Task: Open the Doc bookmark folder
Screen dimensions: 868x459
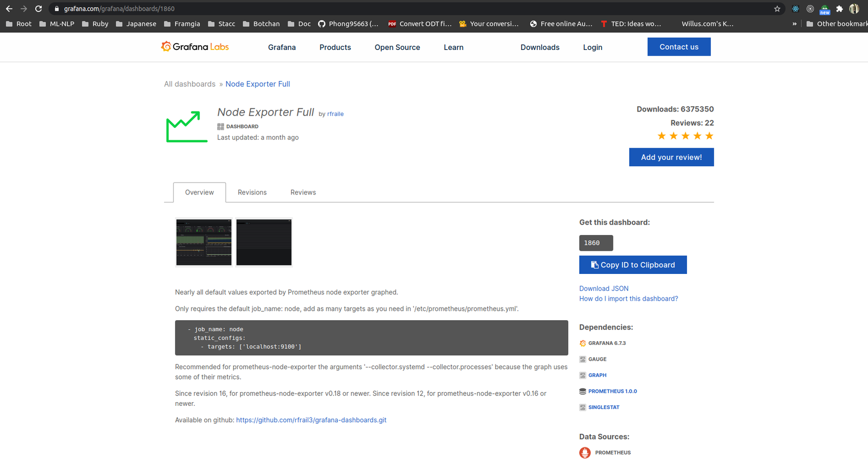Action: pyautogui.click(x=299, y=24)
